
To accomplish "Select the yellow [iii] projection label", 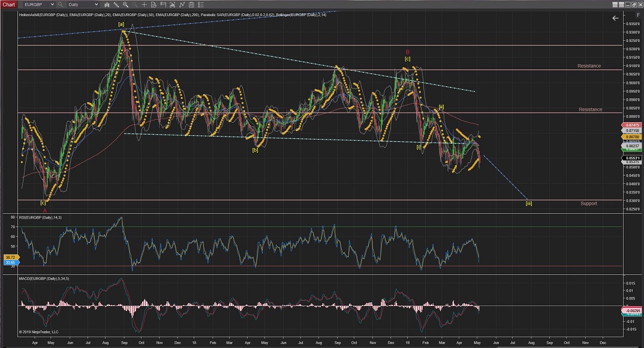I will [529, 204].
